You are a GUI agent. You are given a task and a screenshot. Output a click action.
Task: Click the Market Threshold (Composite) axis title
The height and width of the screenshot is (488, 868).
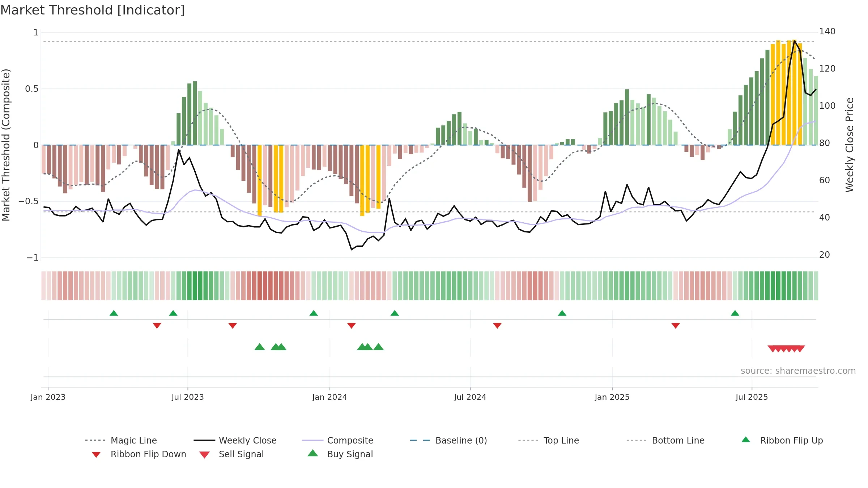click(x=6, y=145)
